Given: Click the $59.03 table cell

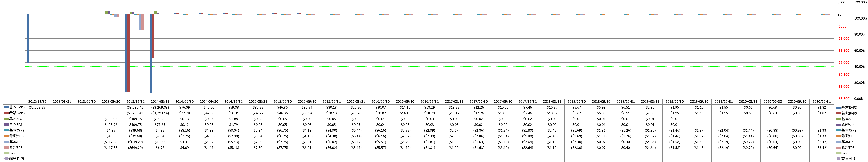Looking at the screenshot, I should click(x=234, y=107).
